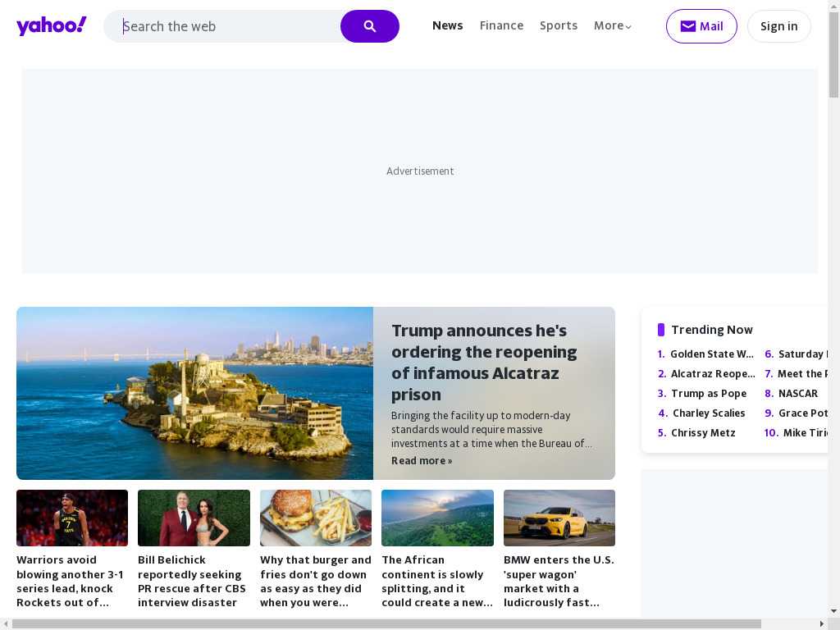Select trending topic Alcatraz Reope...
This screenshot has height=630, width=840.
tap(713, 374)
